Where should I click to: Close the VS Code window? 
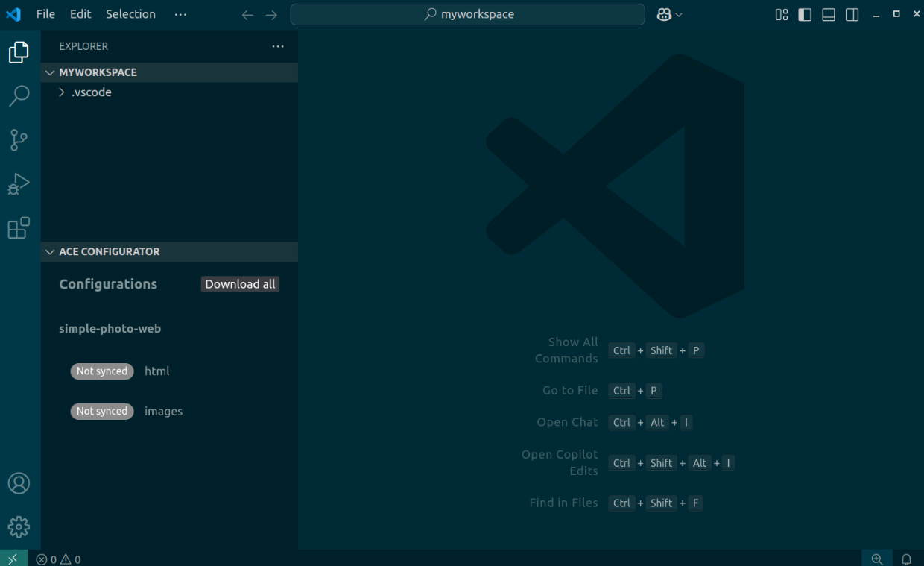[x=917, y=14]
